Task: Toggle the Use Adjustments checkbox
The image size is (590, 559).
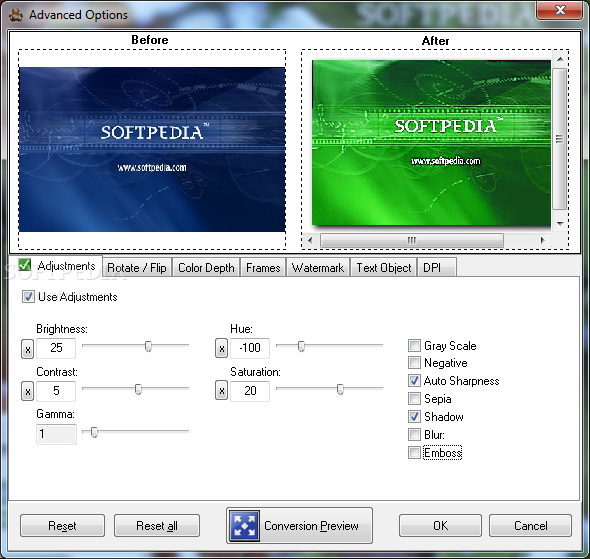Action: click(28, 297)
